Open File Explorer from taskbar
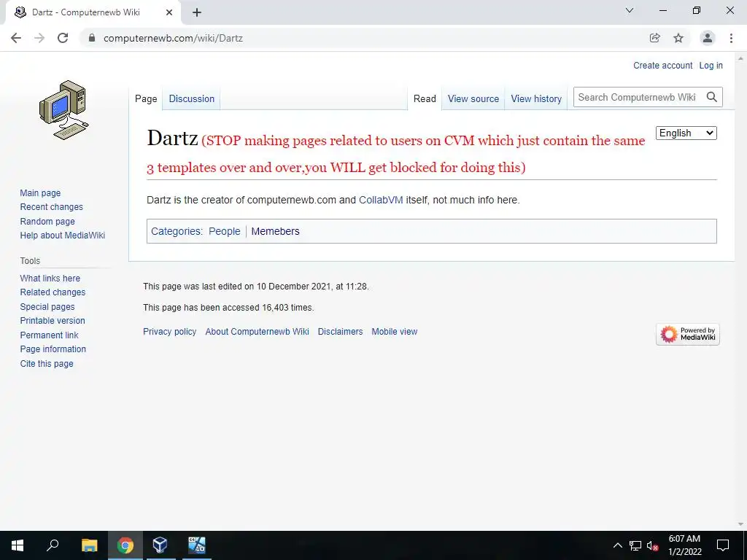Viewport: 747px width, 560px height. [89, 545]
